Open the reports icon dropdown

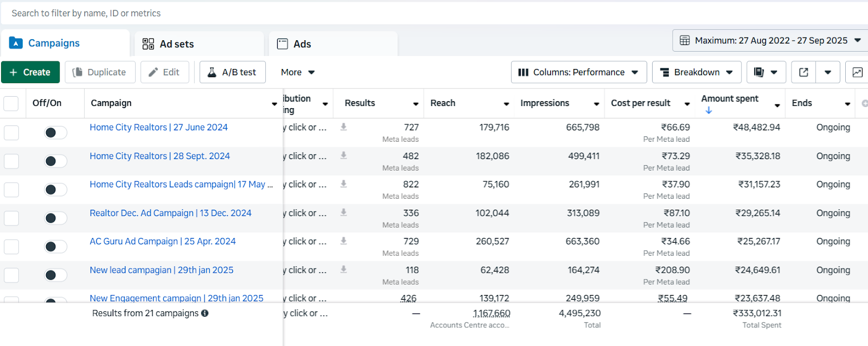point(765,72)
